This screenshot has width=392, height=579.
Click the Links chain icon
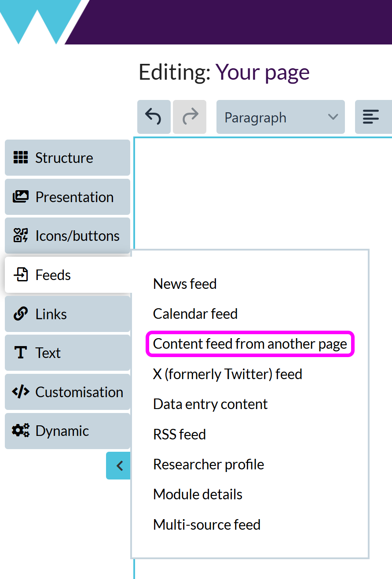[20, 314]
